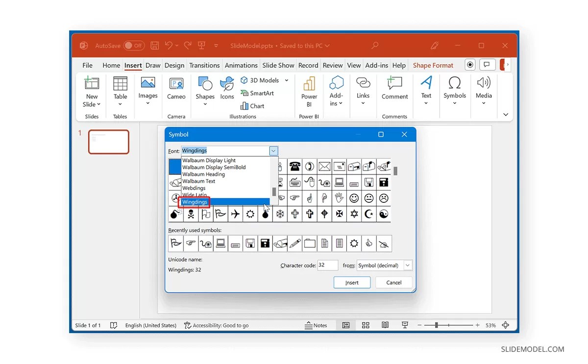Viewport: 588px width, 364px height.
Task: Insert a SmartArt graphic
Action: click(x=257, y=93)
